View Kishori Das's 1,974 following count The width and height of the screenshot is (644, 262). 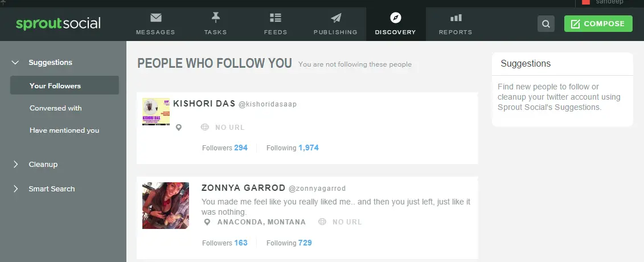308,148
